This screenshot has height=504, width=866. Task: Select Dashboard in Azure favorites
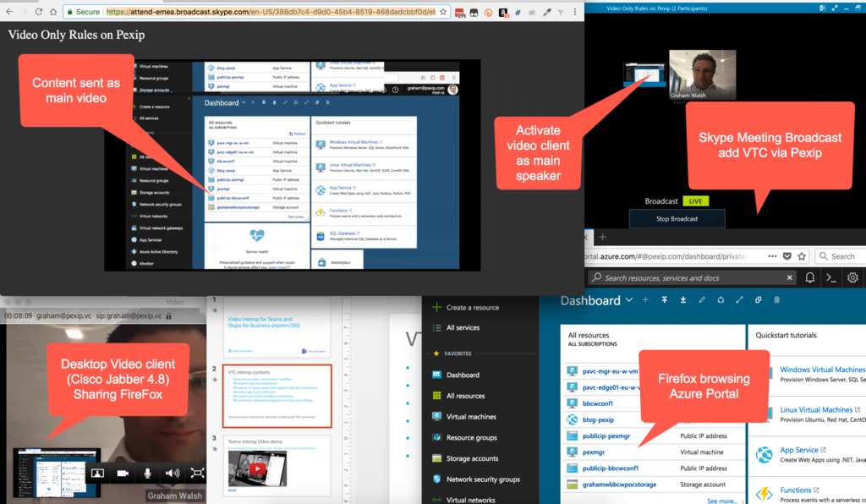[456, 375]
